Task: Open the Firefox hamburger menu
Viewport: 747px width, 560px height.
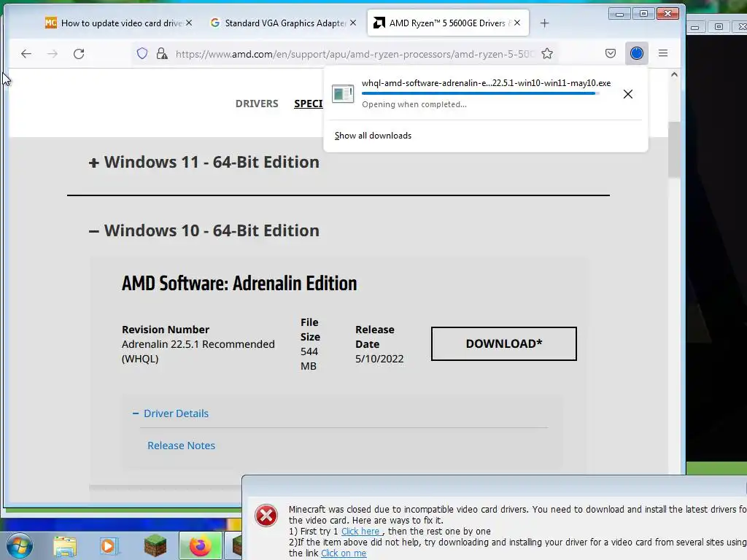Action: (x=662, y=53)
